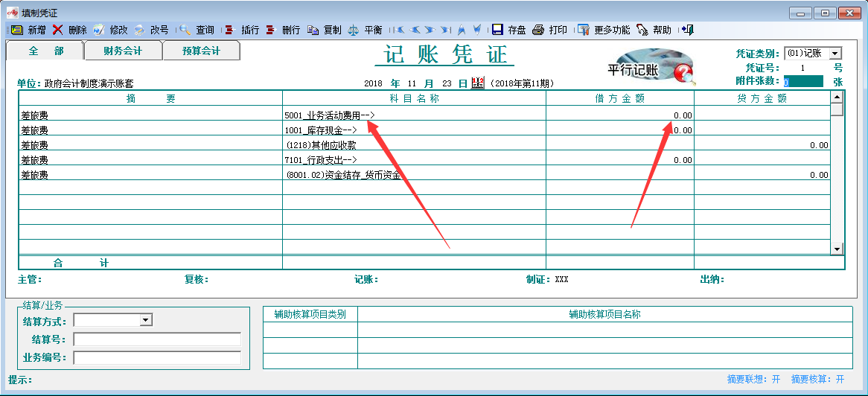Open the 凭证类别 voucher type dropdown
868x396 pixels.
point(835,54)
